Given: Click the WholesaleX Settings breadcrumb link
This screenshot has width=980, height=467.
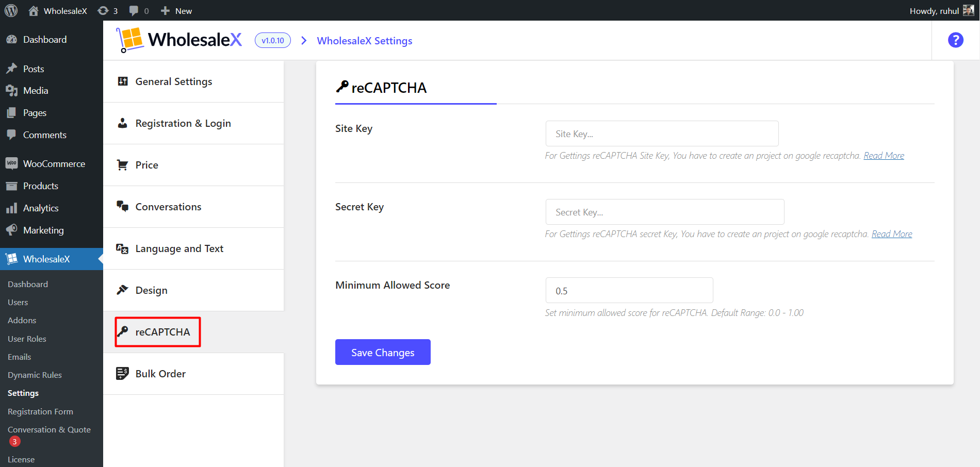Looking at the screenshot, I should (365, 41).
